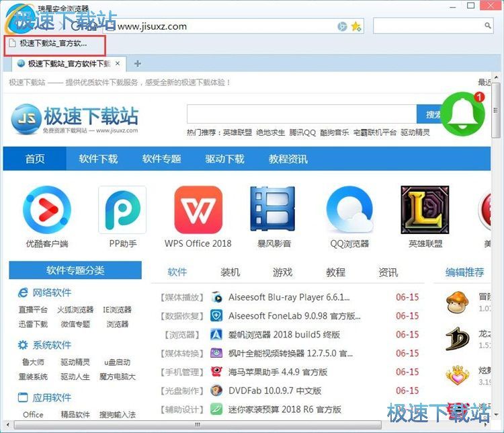Click the mushroom game icon in 编辑推荐
This screenshot has height=433, width=504.
pos(457,303)
